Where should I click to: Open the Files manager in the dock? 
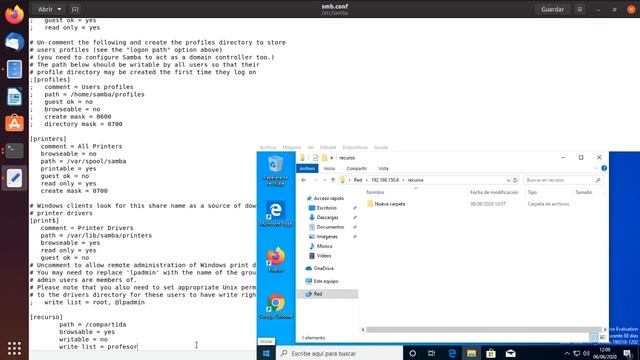[x=14, y=69]
